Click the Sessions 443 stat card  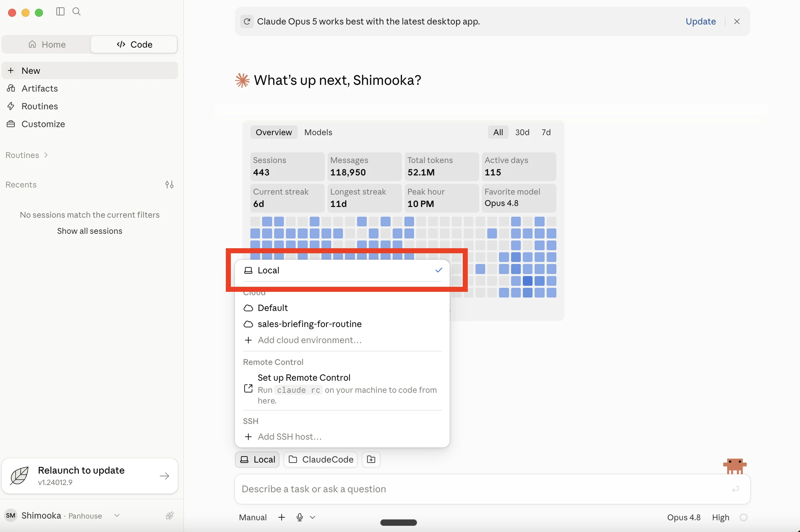[287, 167]
